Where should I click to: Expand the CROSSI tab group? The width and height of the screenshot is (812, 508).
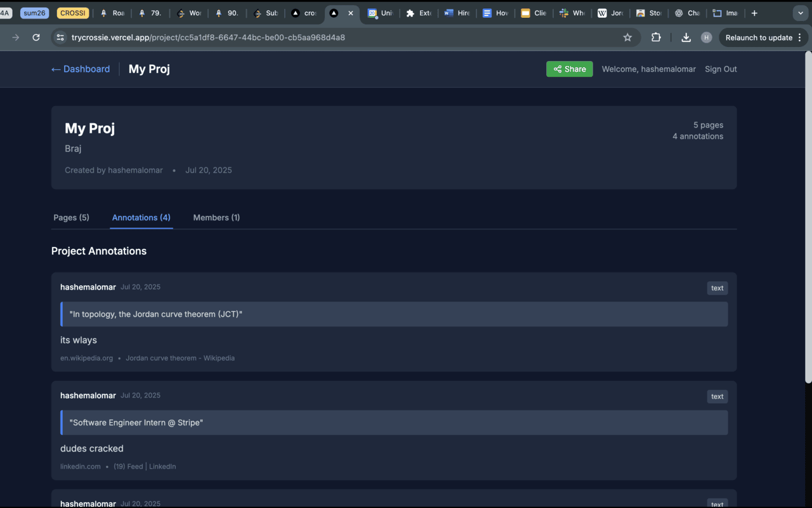point(72,13)
